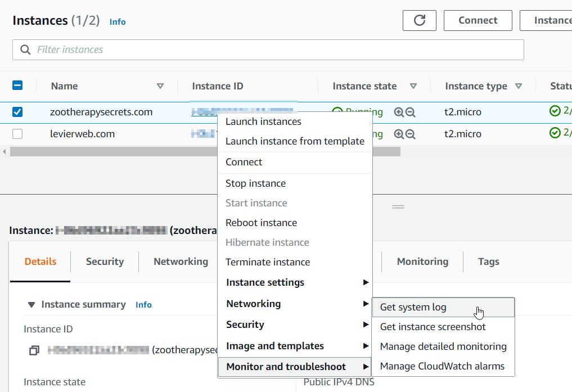This screenshot has height=392, width=572.
Task: Switch to the Security tab
Action: 105,262
